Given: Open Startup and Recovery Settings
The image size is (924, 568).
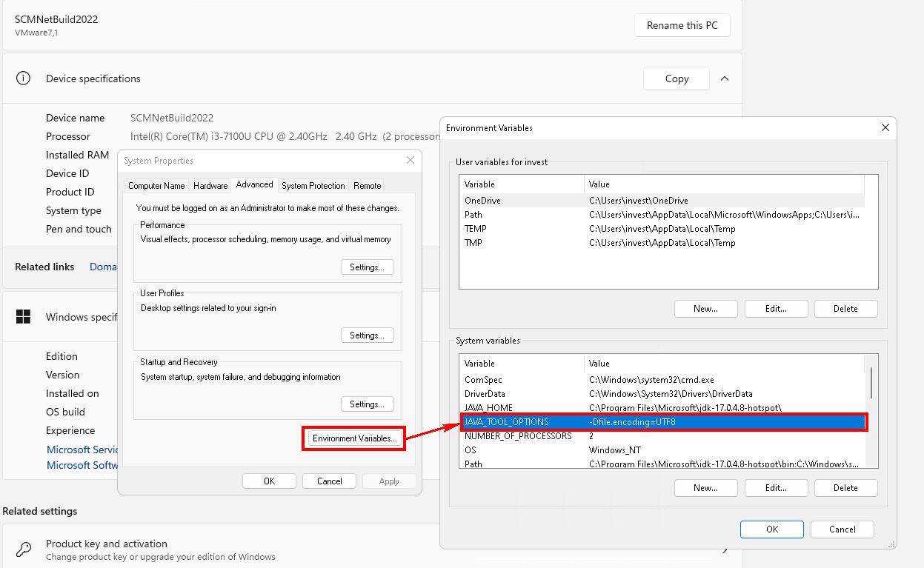Looking at the screenshot, I should click(367, 404).
